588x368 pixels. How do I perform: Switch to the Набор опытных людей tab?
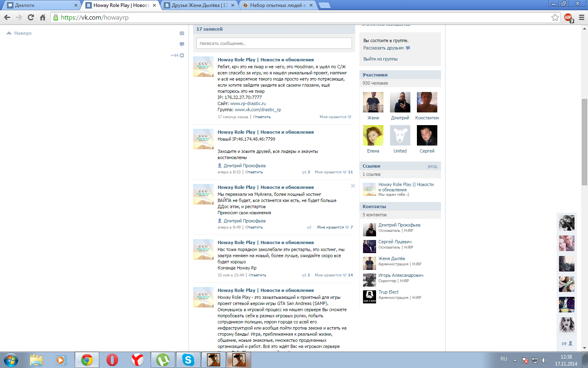(277, 5)
